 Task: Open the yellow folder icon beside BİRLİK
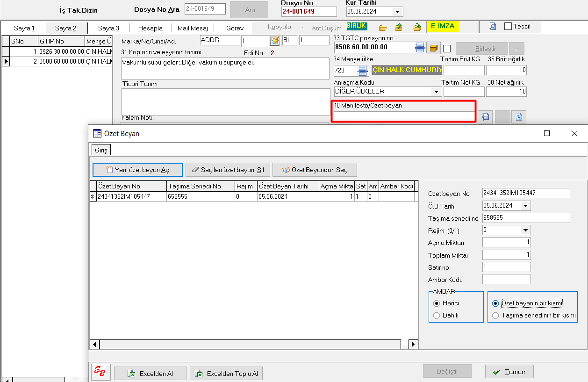click(382, 27)
